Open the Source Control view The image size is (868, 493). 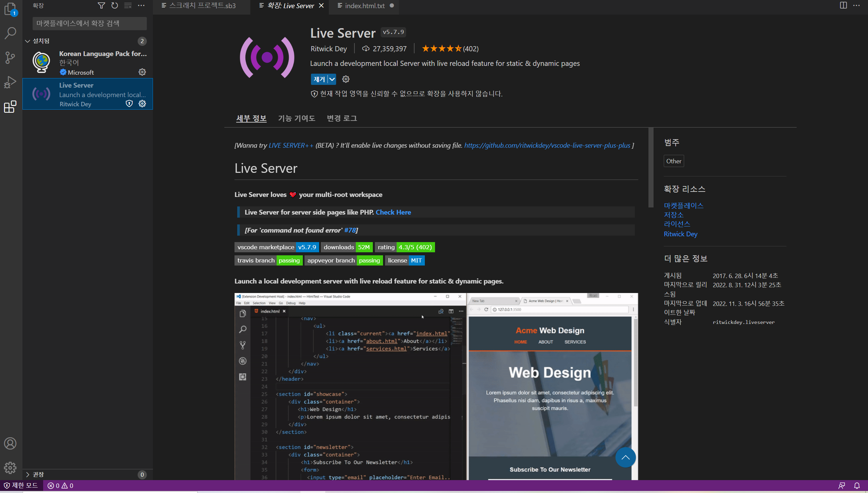pyautogui.click(x=11, y=57)
